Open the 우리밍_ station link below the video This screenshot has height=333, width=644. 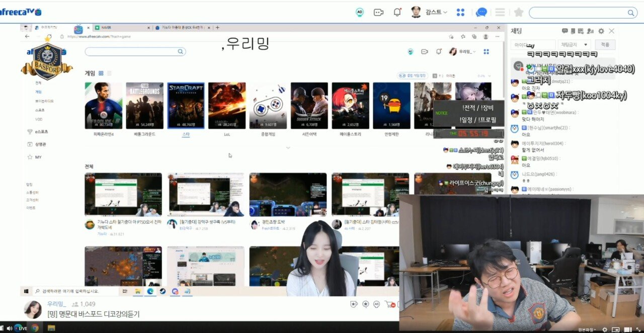click(x=57, y=304)
